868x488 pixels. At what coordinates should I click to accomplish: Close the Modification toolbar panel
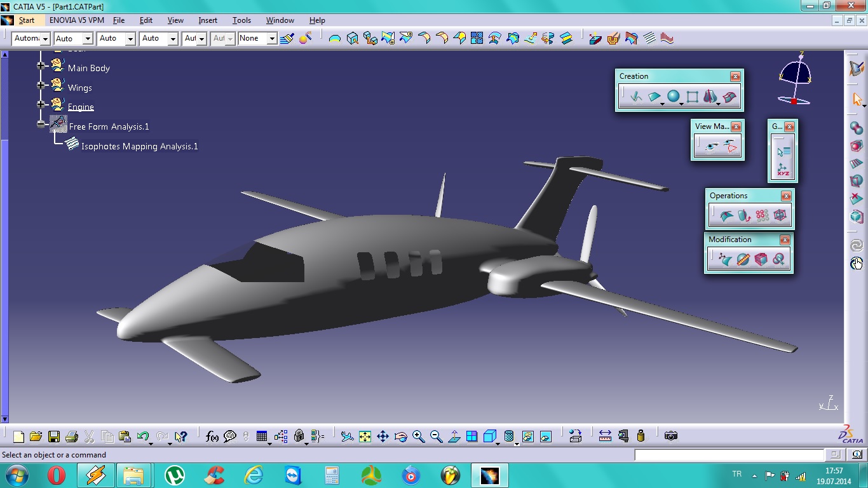(x=785, y=240)
